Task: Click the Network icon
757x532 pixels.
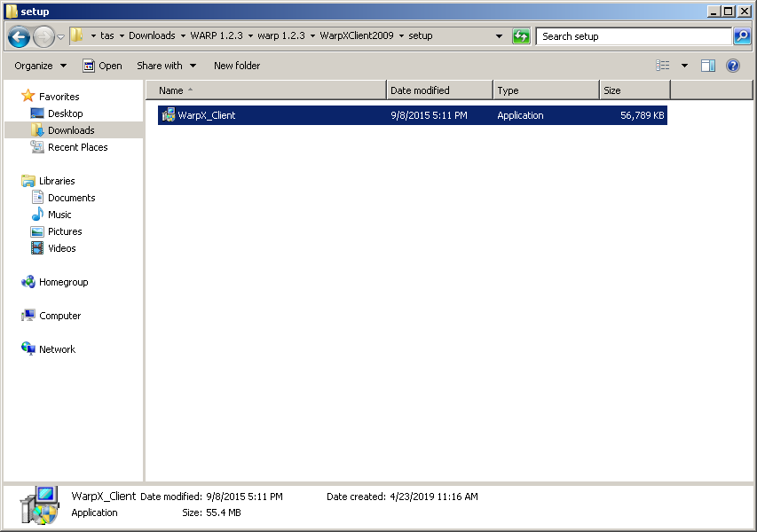Action: click(x=28, y=348)
